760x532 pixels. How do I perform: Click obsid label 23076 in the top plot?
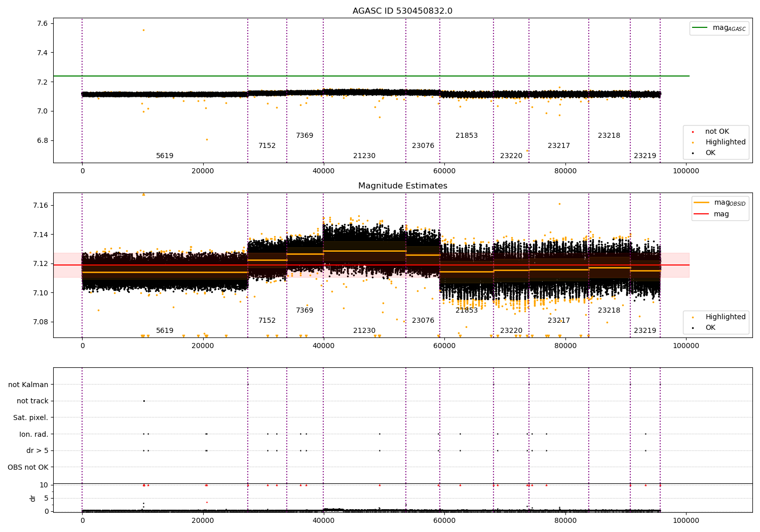(423, 146)
